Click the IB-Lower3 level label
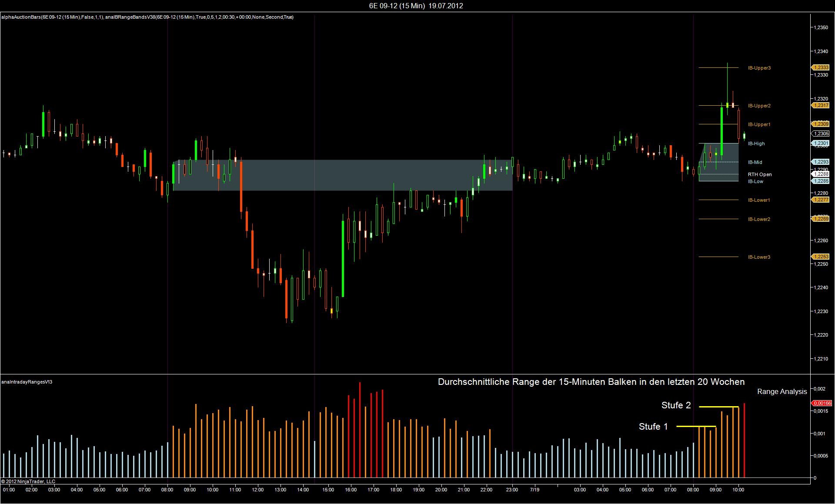This screenshot has width=835, height=504. [x=759, y=257]
